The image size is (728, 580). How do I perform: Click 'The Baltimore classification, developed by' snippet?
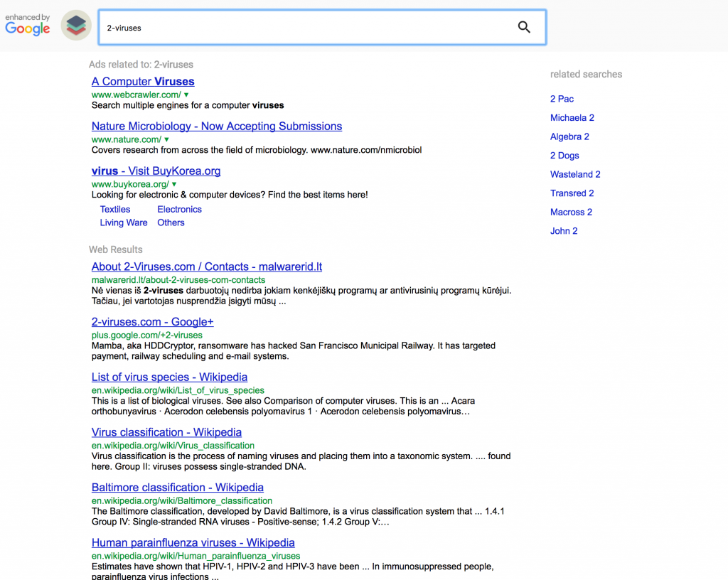click(298, 517)
